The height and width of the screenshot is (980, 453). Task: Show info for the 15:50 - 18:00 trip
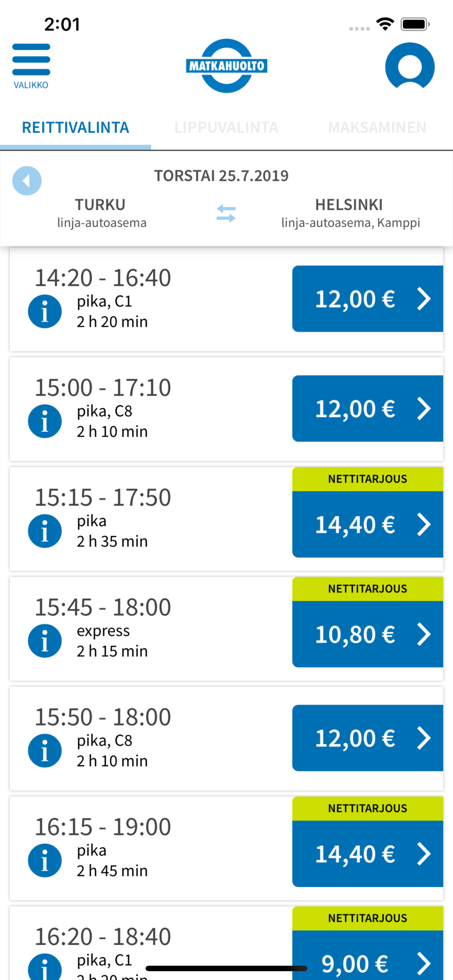(45, 750)
